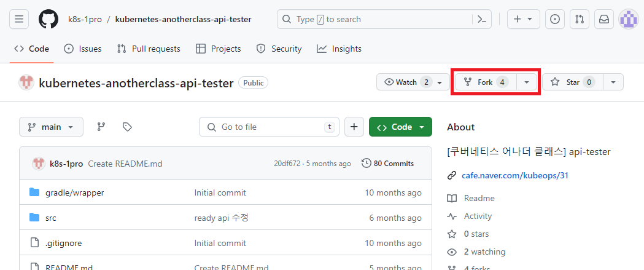Click the Public visibility badge
The width and height of the screenshot is (644, 270).
[254, 83]
